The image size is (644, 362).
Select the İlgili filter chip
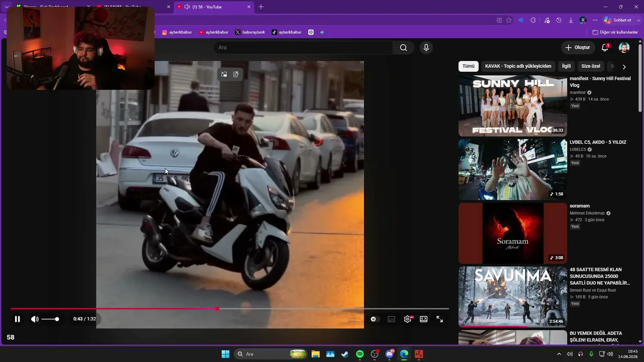(x=567, y=66)
